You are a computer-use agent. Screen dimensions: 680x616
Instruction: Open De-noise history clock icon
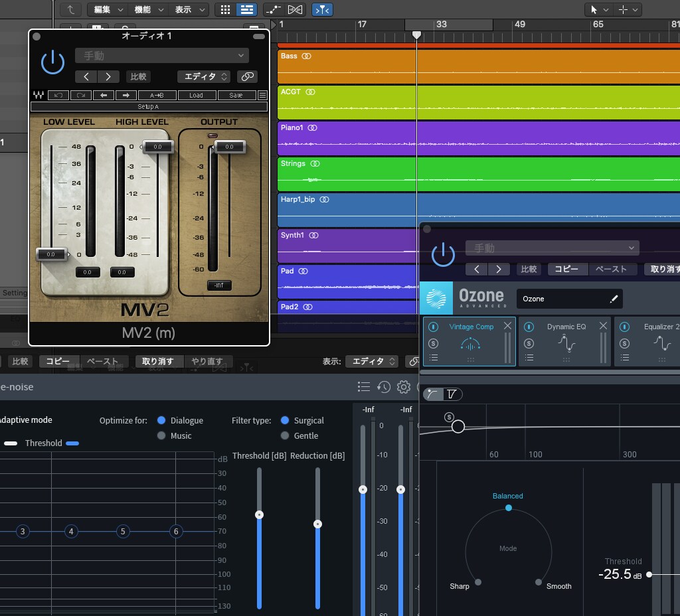click(x=384, y=387)
